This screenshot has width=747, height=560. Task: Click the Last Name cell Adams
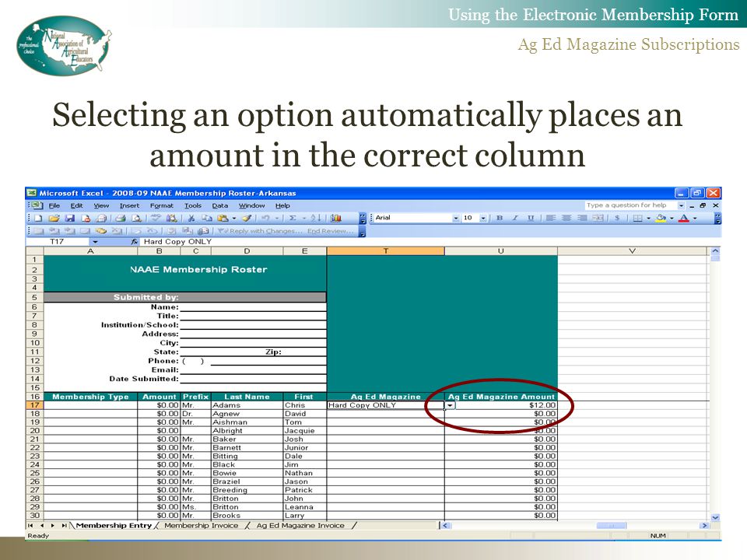coord(247,405)
